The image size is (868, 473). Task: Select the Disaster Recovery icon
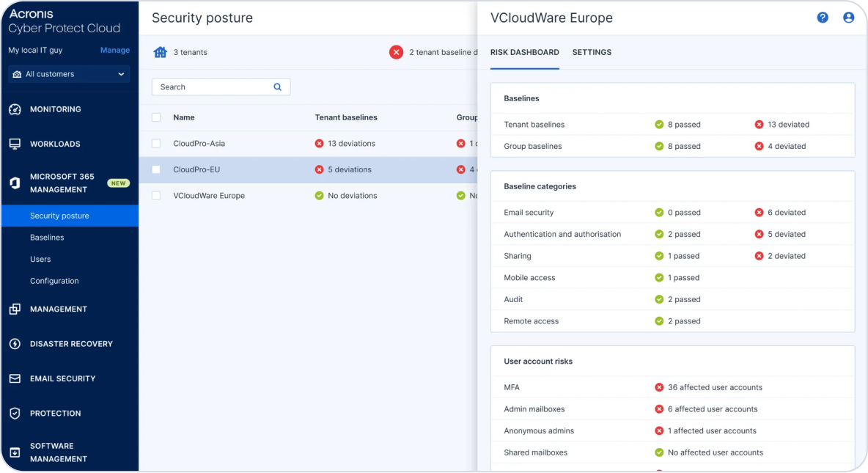point(16,343)
